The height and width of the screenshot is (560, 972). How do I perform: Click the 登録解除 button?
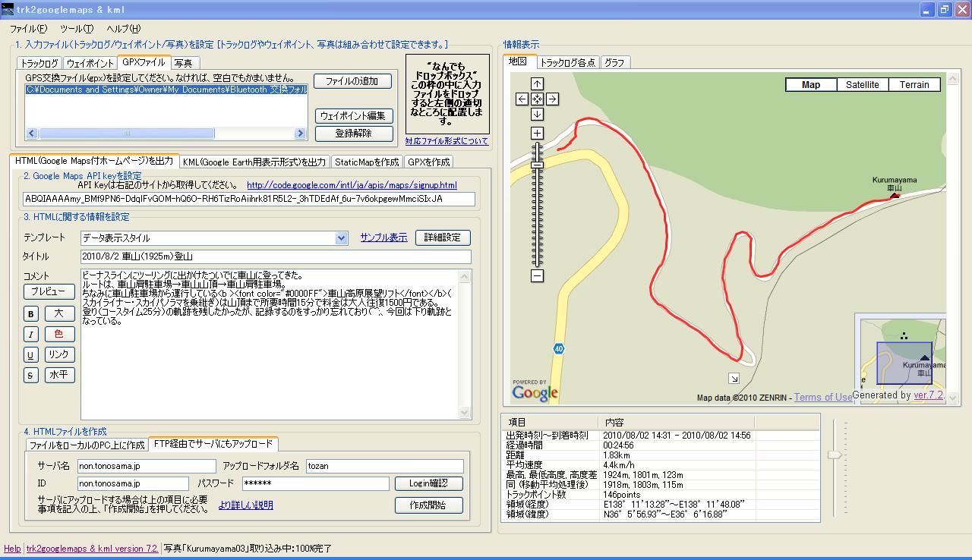[x=354, y=134]
